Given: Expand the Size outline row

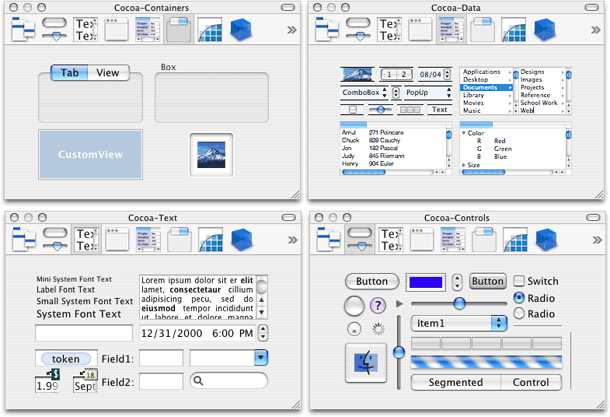Looking at the screenshot, I should point(464,165).
